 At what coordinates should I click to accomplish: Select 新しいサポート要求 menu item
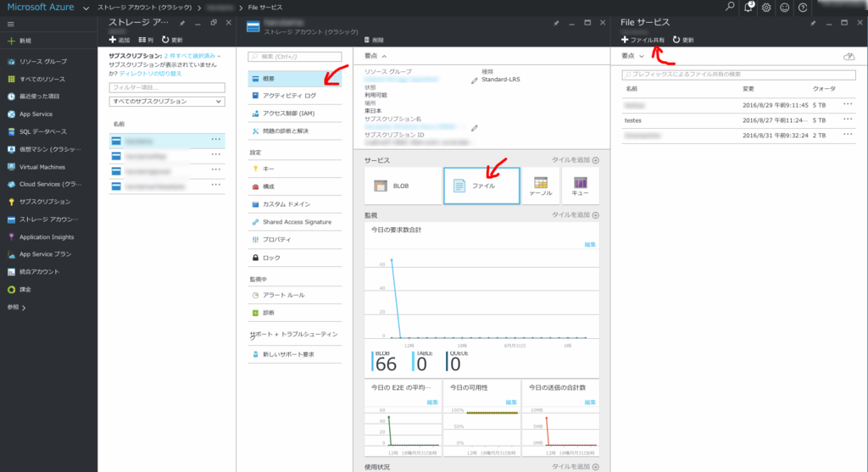pos(294,354)
